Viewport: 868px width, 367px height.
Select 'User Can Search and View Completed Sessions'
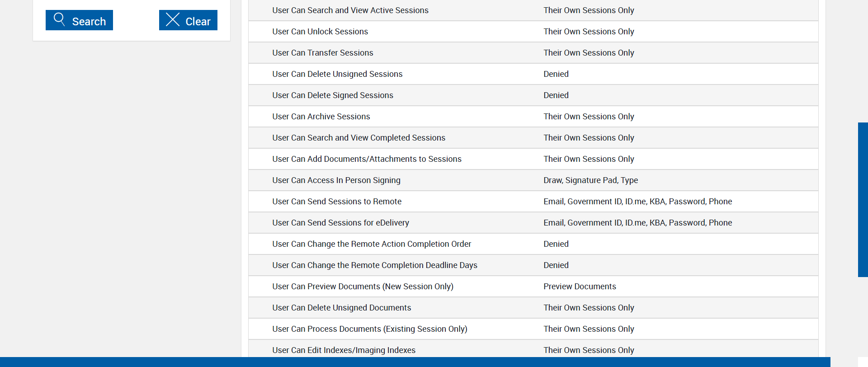pyautogui.click(x=359, y=138)
